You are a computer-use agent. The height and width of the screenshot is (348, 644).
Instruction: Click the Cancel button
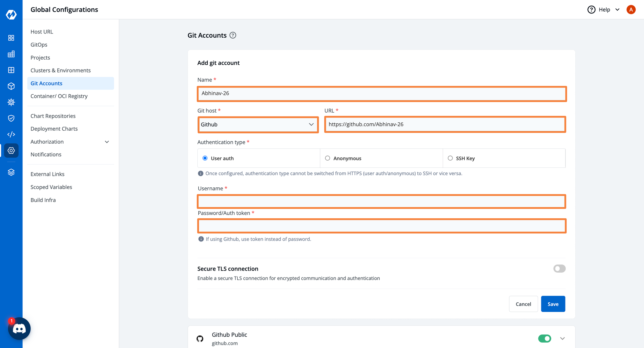524,304
